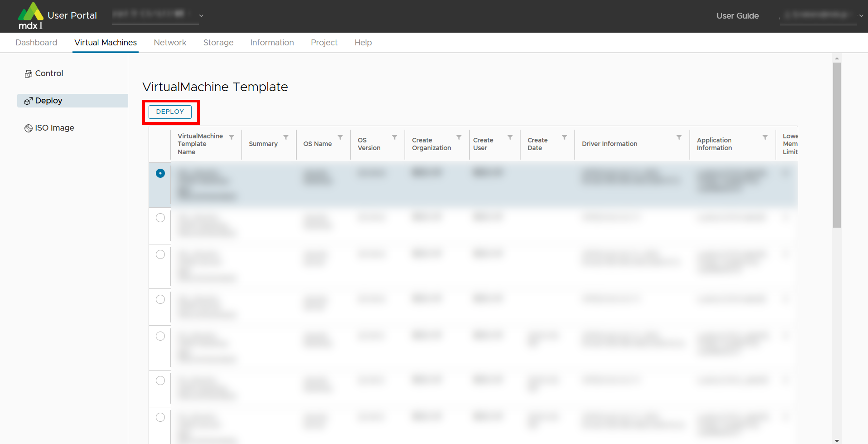Screen dimensions: 868x444
Task: Open the User Guide link
Action: click(x=737, y=16)
